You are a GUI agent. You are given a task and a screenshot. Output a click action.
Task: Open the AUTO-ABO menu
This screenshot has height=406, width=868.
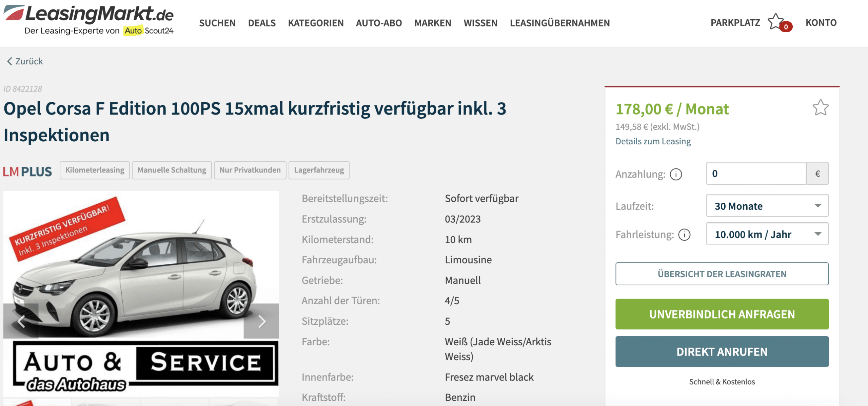click(x=379, y=23)
